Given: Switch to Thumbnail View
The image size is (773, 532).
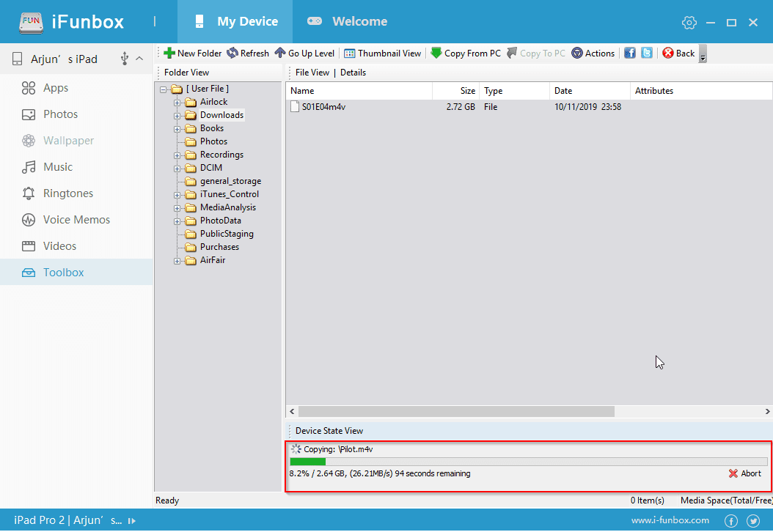Looking at the screenshot, I should click(x=383, y=53).
